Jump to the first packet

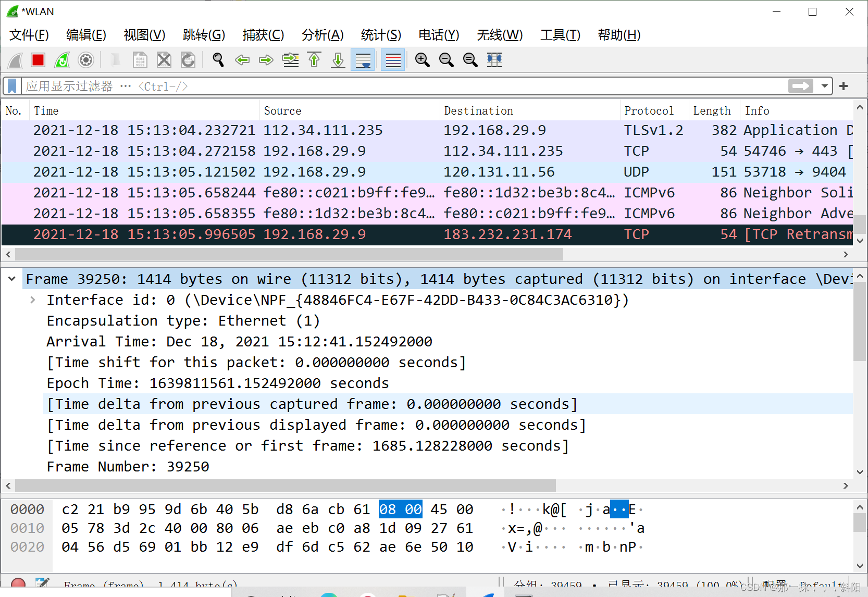314,60
